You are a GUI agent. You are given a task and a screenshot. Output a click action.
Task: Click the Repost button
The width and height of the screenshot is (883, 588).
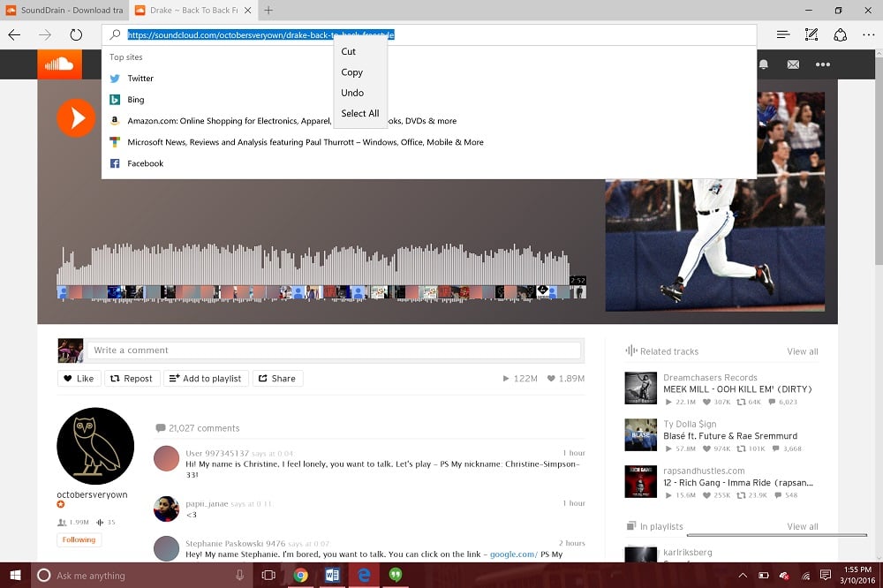click(x=132, y=379)
